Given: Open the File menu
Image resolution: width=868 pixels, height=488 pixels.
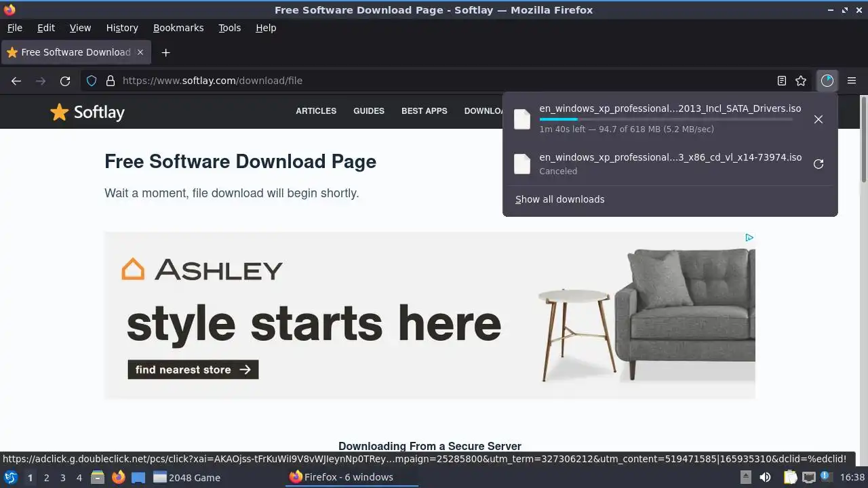Looking at the screenshot, I should pyautogui.click(x=15, y=28).
